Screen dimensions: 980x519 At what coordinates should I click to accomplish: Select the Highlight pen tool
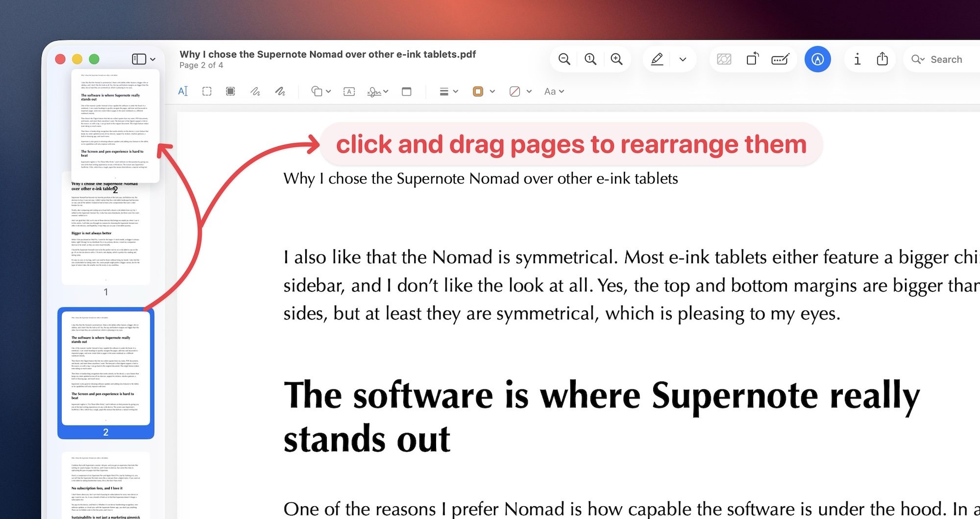(657, 59)
